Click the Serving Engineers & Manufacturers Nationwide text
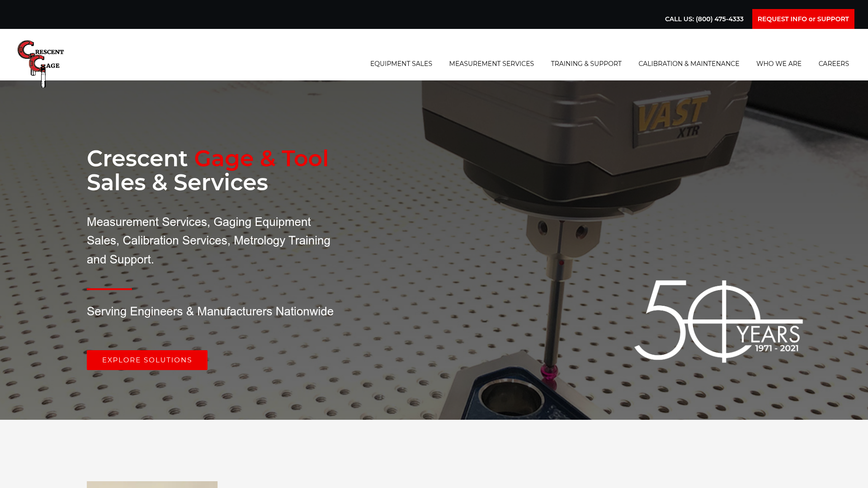Screen dimensions: 868x488 [x=210, y=311]
